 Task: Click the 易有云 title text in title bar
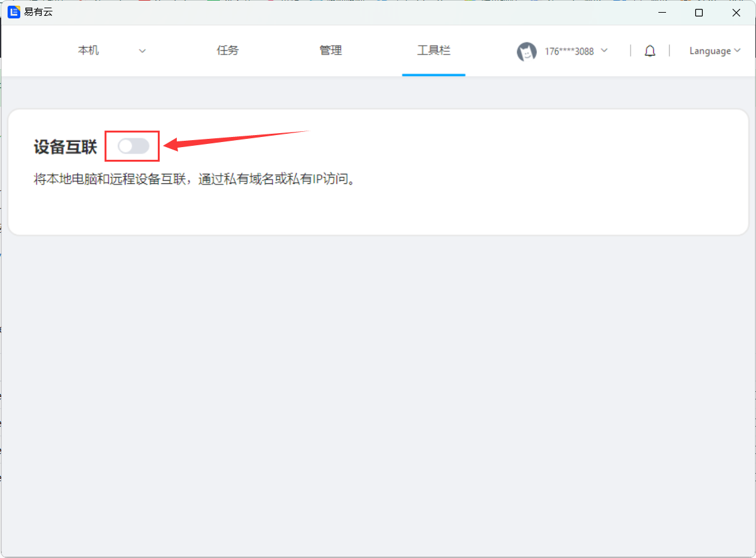[x=39, y=12]
